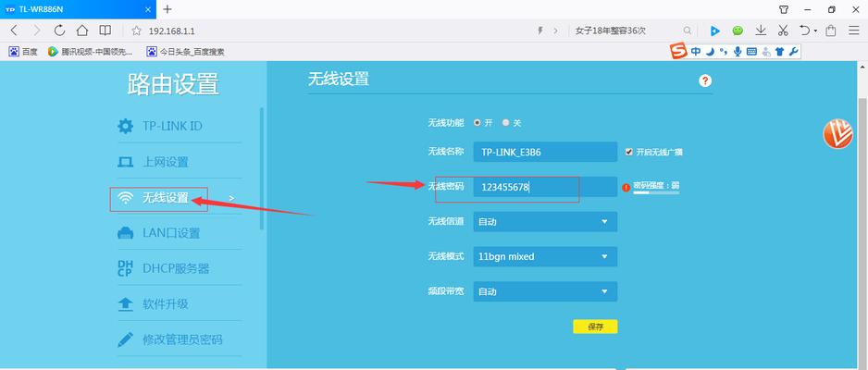Open new tab with plus button

[167, 9]
